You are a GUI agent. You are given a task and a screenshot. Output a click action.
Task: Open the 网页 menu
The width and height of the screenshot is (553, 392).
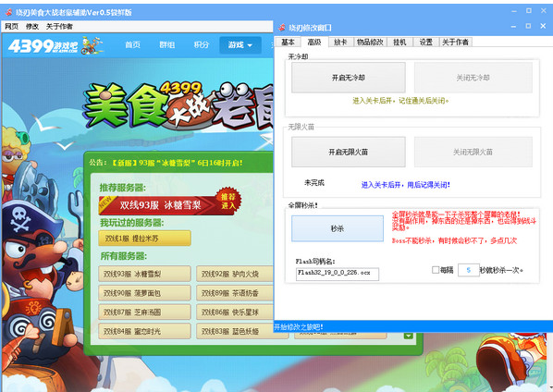11,27
